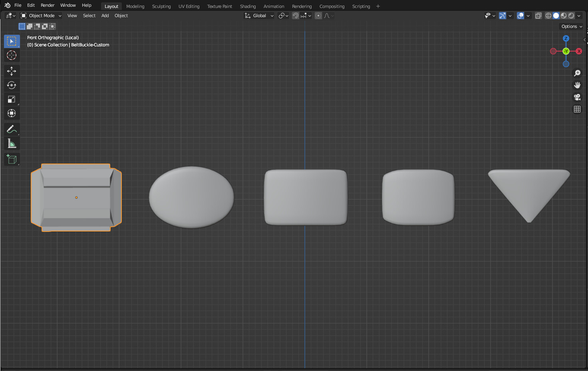This screenshot has width=588, height=371.
Task: Toggle X-ray mode
Action: click(x=538, y=16)
